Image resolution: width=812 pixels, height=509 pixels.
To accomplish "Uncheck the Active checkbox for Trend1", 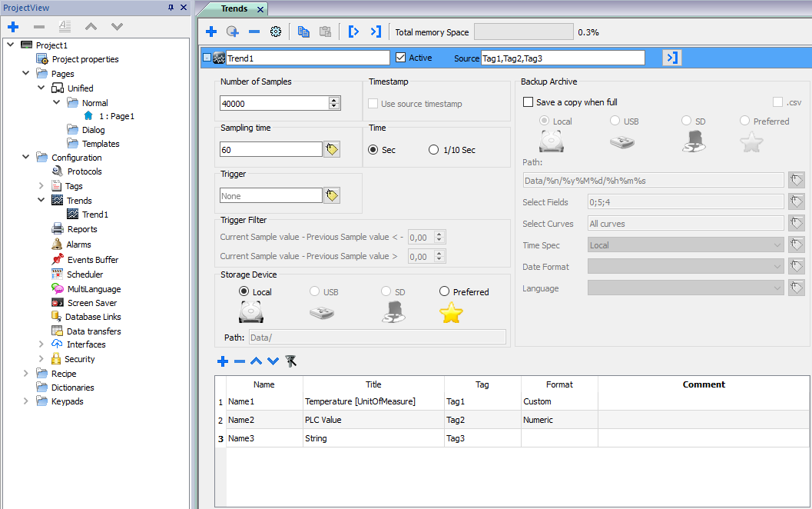I will click(400, 57).
